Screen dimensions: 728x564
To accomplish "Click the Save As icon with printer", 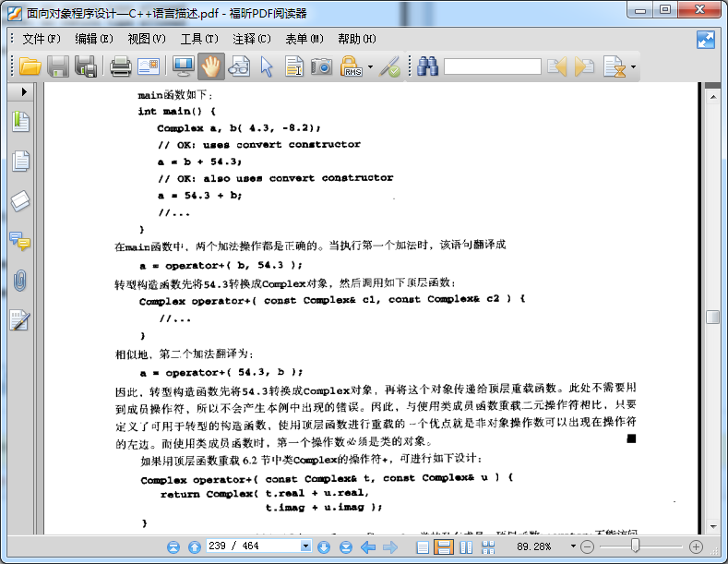I will tap(86, 66).
